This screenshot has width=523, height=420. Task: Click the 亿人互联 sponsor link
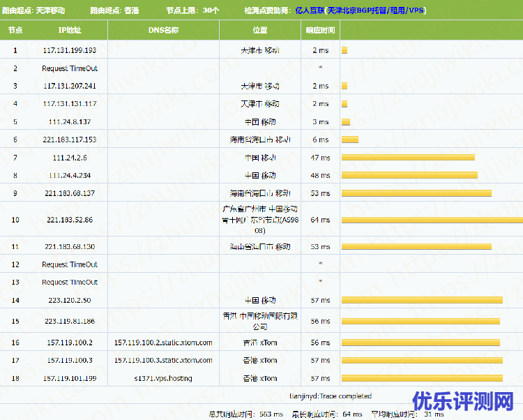point(310,10)
